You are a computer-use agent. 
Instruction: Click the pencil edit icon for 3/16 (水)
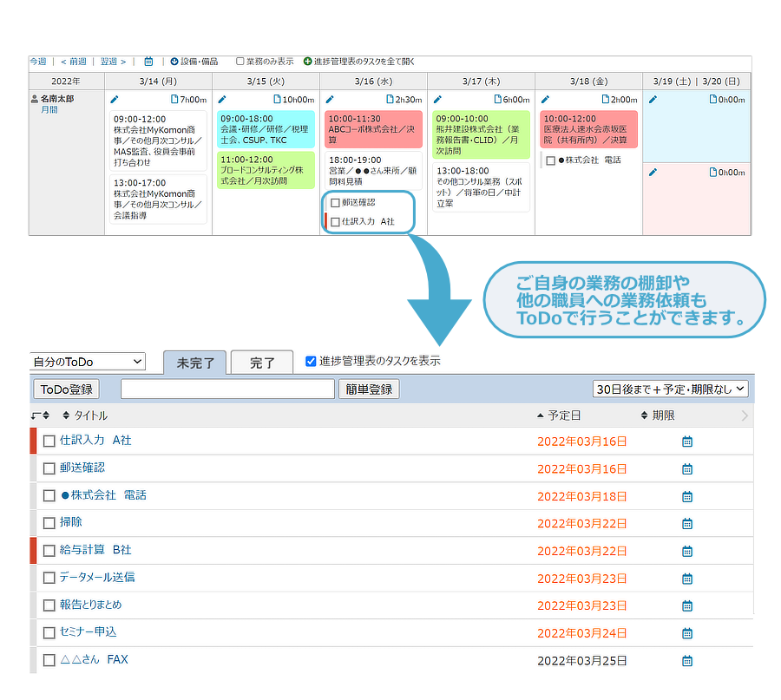point(330,100)
